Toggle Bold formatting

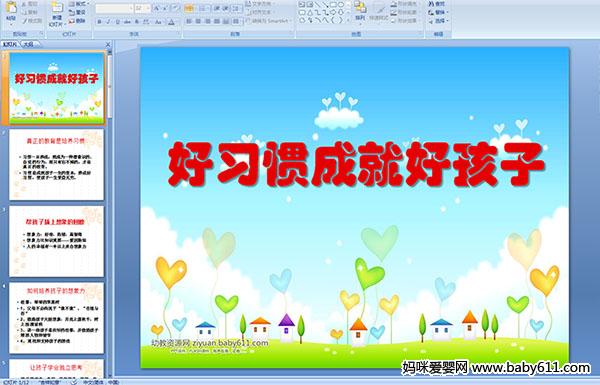click(99, 22)
